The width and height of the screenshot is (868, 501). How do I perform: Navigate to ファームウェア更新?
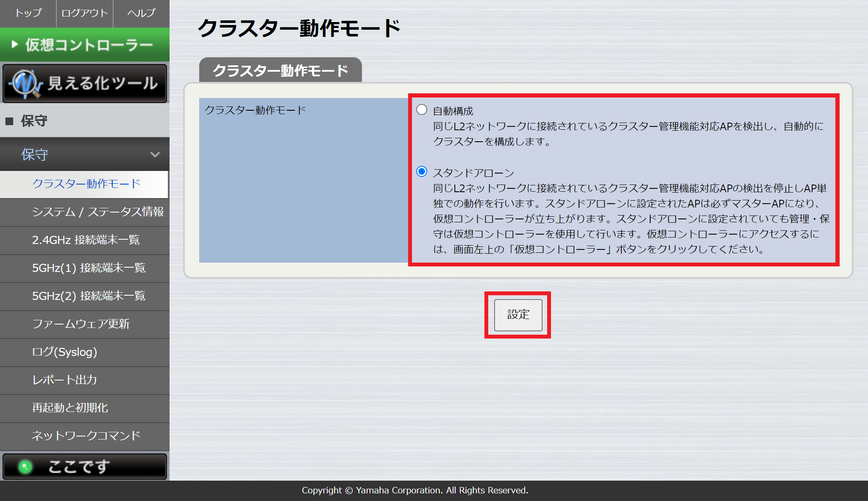(81, 324)
